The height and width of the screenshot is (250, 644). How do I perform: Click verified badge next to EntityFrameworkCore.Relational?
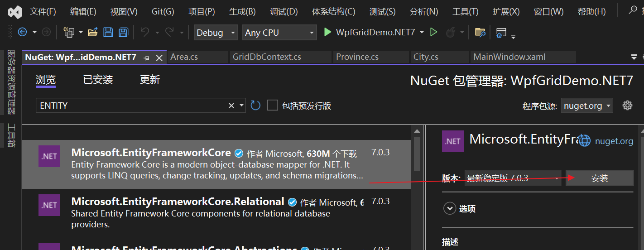pos(293,202)
